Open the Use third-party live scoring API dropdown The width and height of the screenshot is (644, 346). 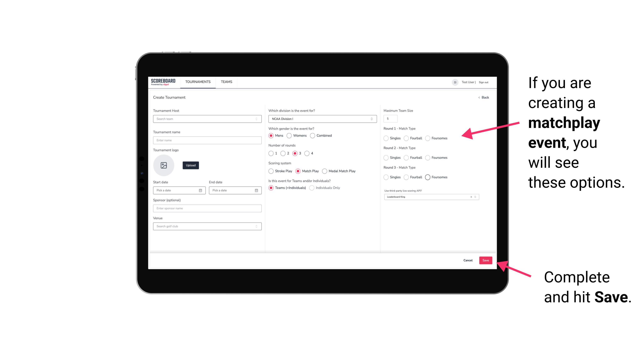475,197
